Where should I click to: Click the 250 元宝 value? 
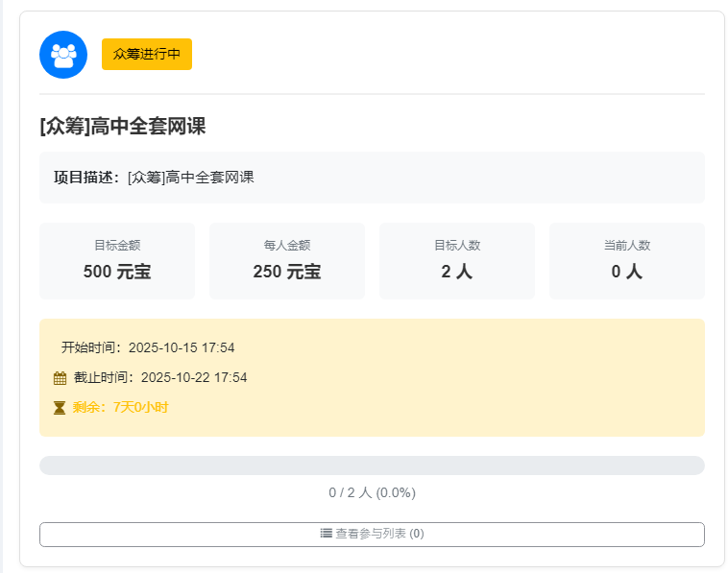tap(287, 272)
